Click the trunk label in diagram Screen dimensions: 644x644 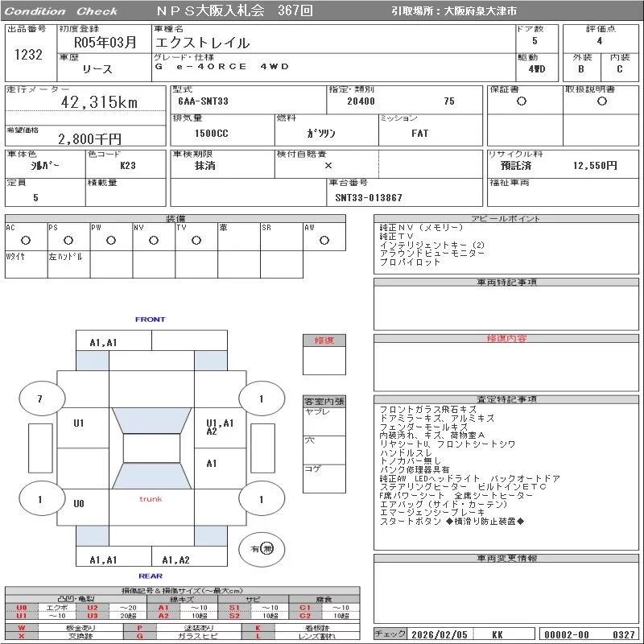tap(151, 499)
